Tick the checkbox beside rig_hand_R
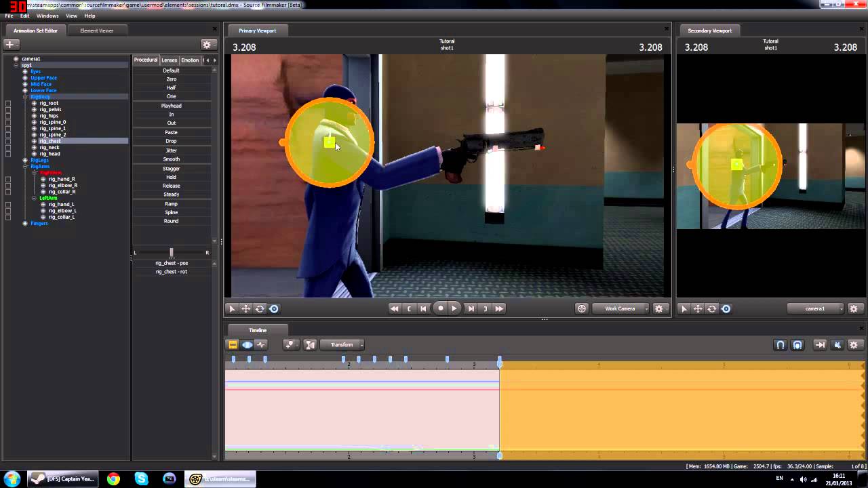The image size is (868, 488). [x=8, y=180]
